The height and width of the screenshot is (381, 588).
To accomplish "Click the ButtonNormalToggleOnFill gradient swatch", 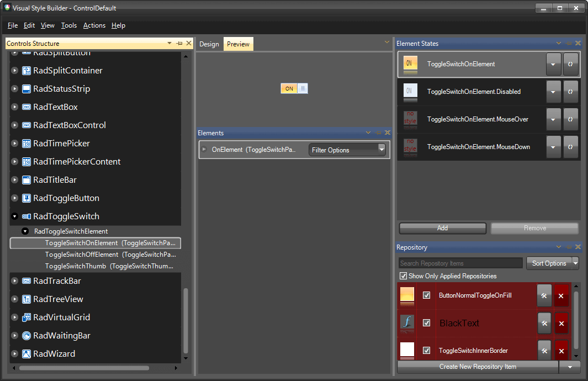I will tap(407, 295).
